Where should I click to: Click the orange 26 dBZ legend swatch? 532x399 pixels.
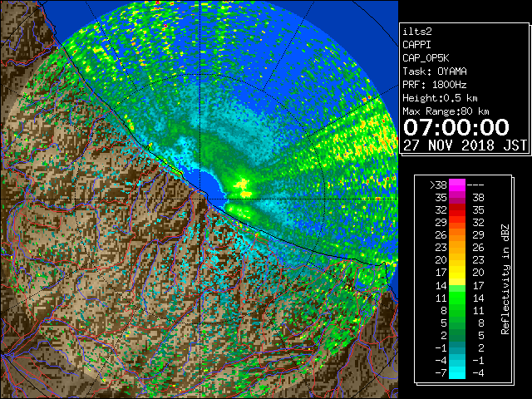pos(457,234)
